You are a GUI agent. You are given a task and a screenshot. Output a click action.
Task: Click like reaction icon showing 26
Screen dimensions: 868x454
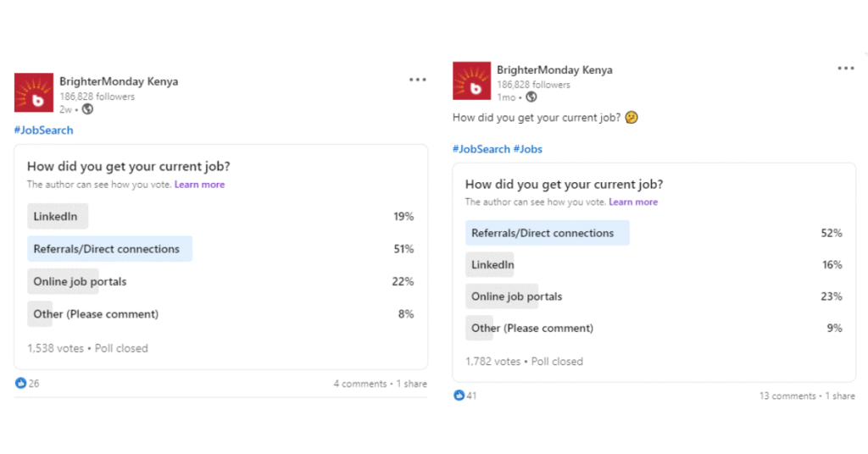tap(21, 384)
